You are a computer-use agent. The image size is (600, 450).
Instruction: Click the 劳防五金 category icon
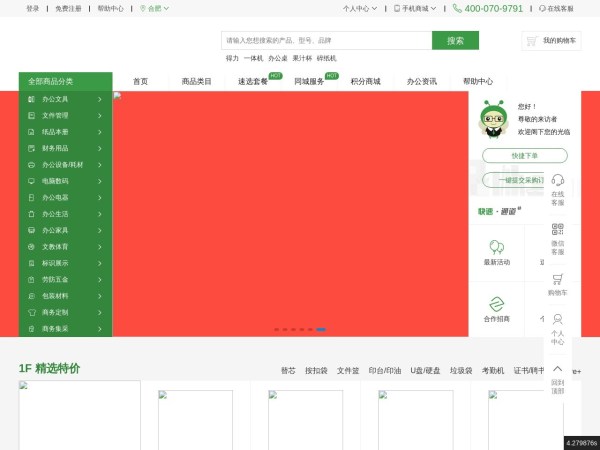[x=31, y=280]
